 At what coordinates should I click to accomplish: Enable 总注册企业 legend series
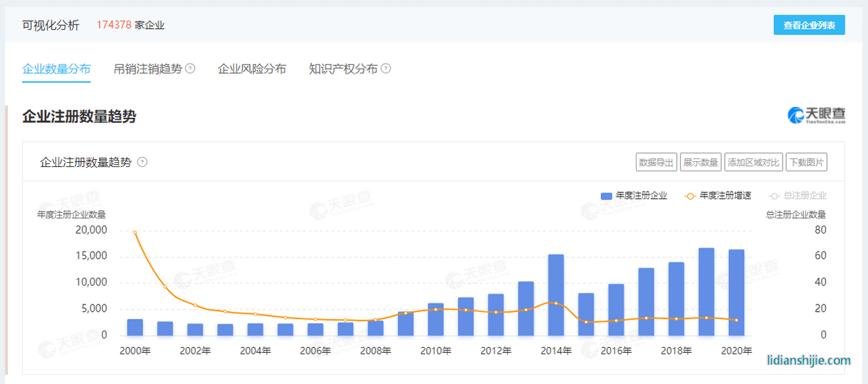[797, 195]
